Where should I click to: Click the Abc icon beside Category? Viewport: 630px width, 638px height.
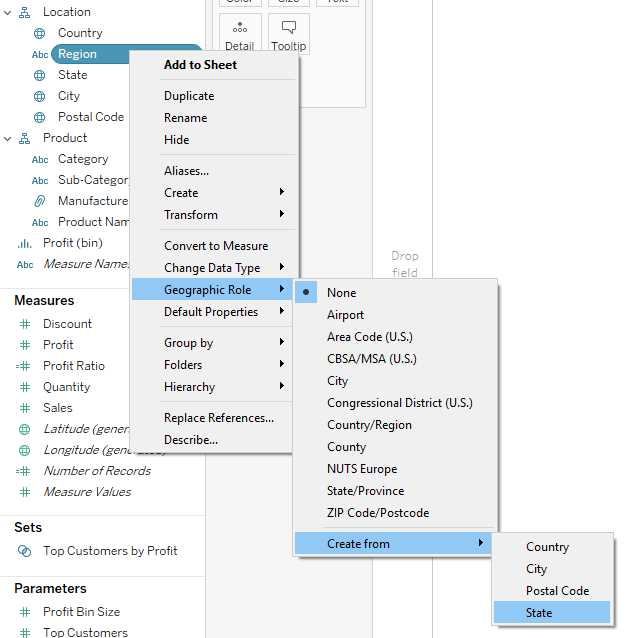[x=40, y=160]
